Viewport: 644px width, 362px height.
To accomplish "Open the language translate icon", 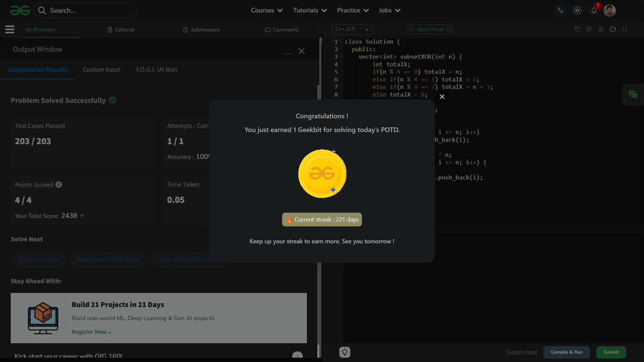I will (x=560, y=10).
